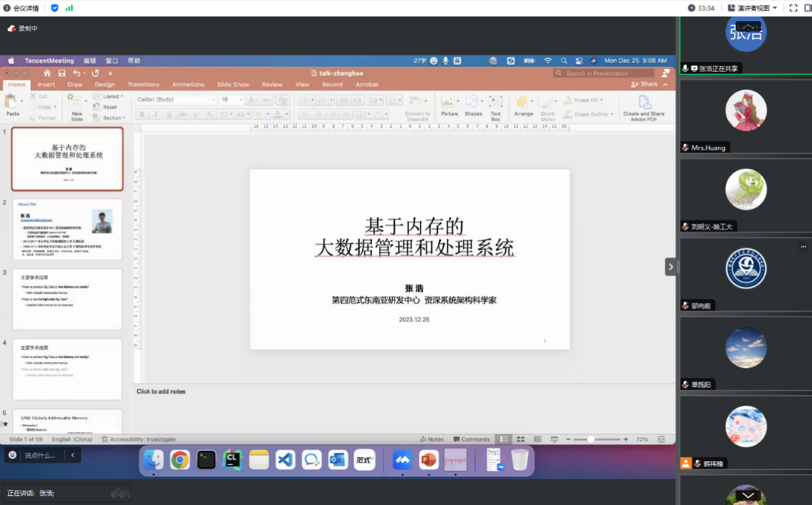The height and width of the screenshot is (505, 812).
Task: Collapse the participant sidebar with arrow
Action: click(671, 267)
